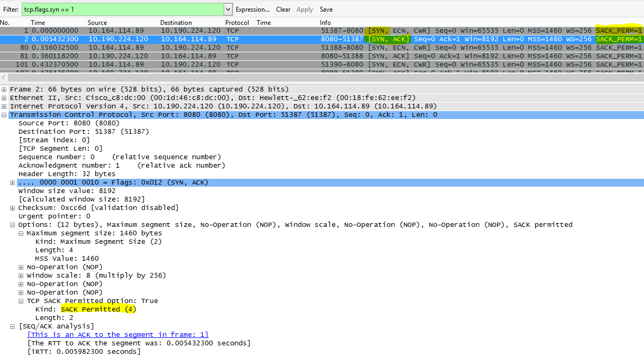
Task: Expand Frame 2 details
Action: pos(4,89)
